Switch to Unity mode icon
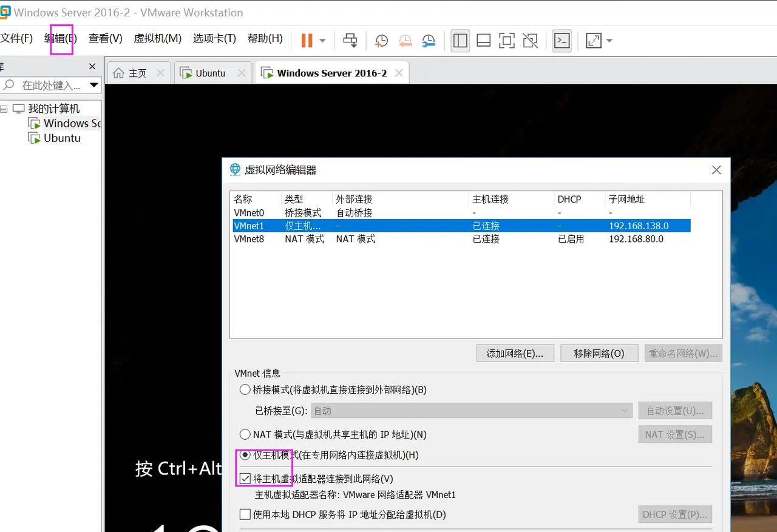Screen dimensions: 777x532 [530, 41]
